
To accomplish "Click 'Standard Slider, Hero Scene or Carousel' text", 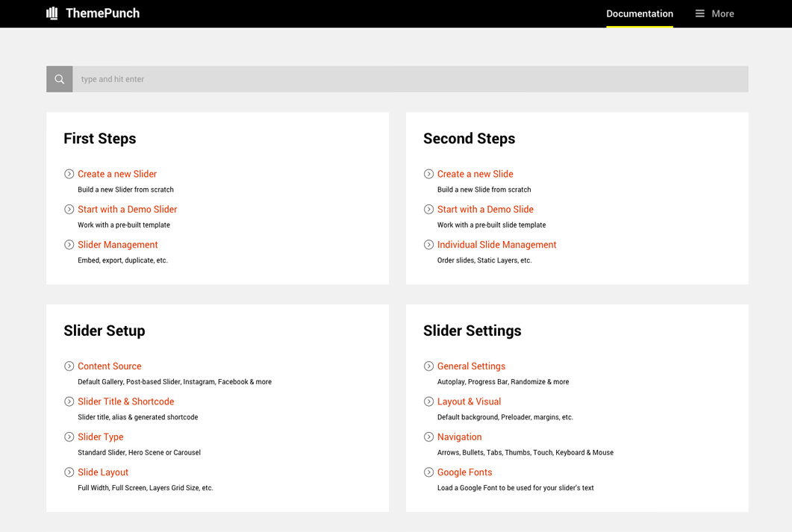I will point(140,453).
